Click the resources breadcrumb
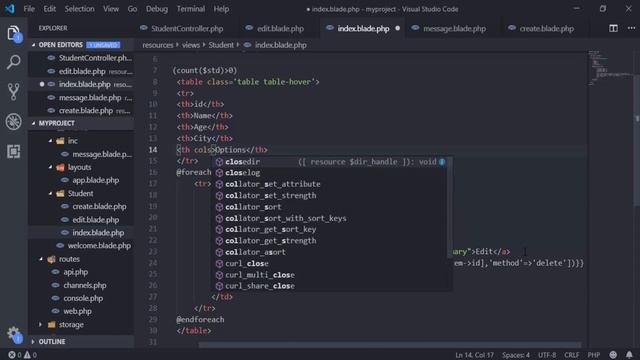Screen dimensions: 640x360 coord(158,45)
